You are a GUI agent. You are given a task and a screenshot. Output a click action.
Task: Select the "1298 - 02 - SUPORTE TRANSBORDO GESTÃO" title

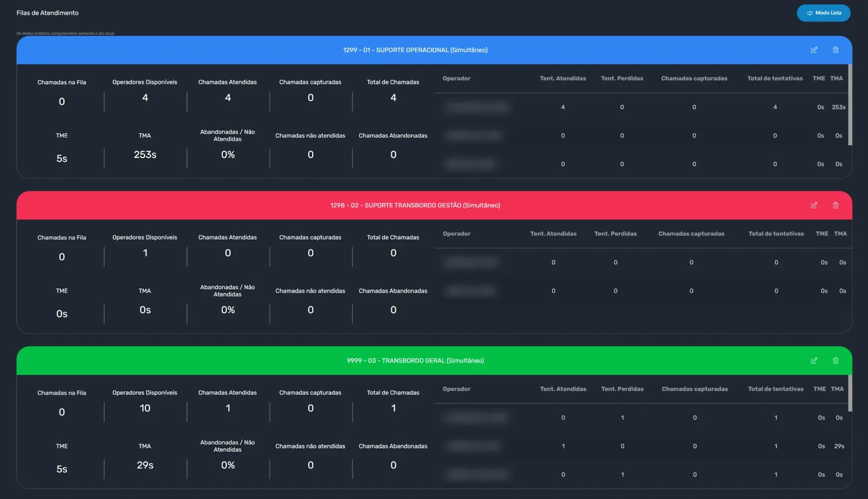(415, 205)
